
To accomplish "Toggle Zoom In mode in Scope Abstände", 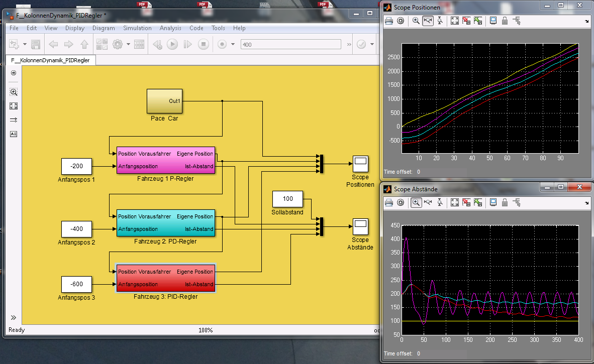I will 416,202.
